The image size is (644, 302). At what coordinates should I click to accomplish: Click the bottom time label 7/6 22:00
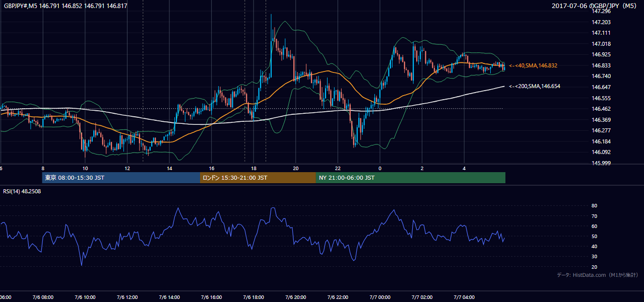click(338, 297)
